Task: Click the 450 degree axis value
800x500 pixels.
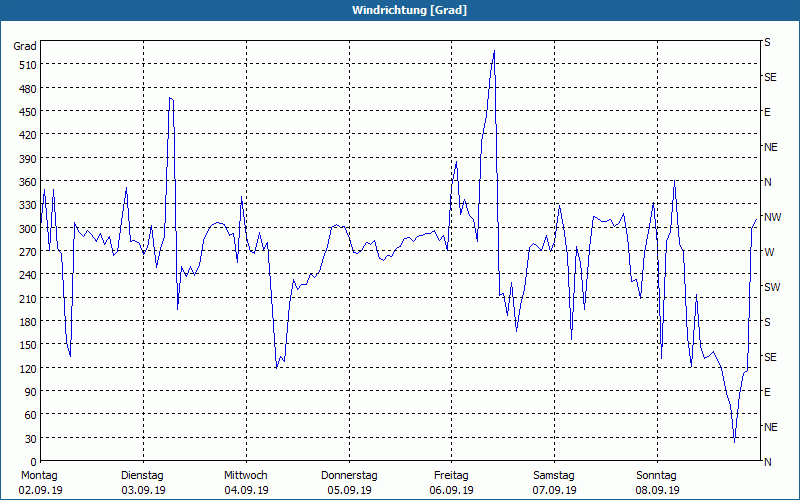Action: pyautogui.click(x=28, y=112)
